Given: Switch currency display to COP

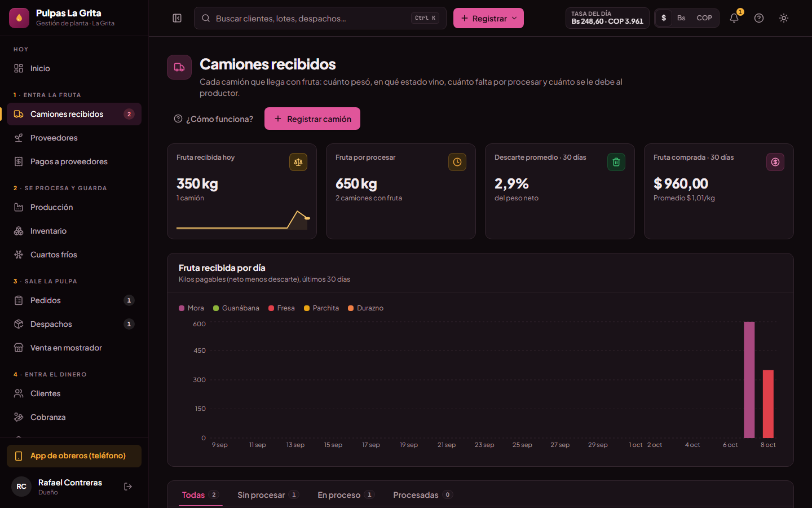Looking at the screenshot, I should tap(704, 18).
